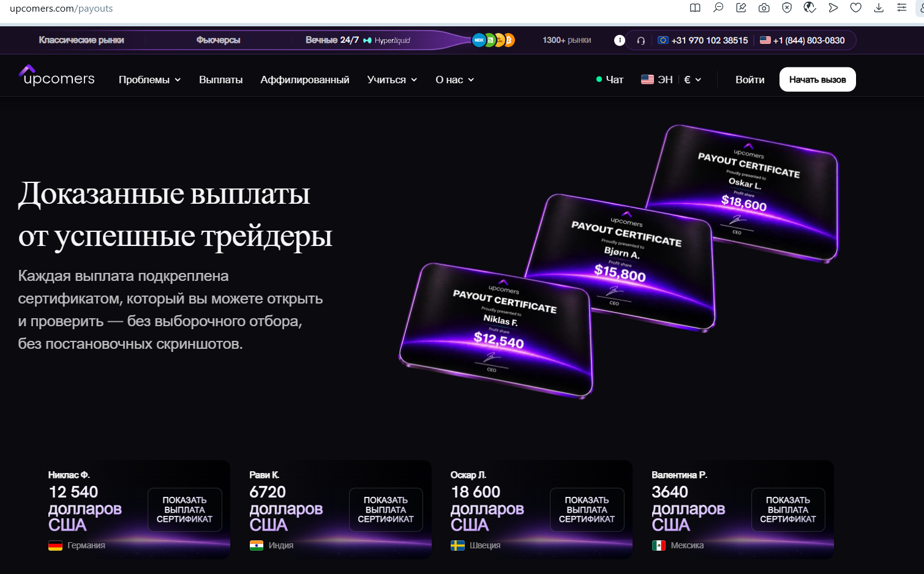Show payout certificate for Никлас Ф.
This screenshot has width=924, height=574.
pos(185,510)
